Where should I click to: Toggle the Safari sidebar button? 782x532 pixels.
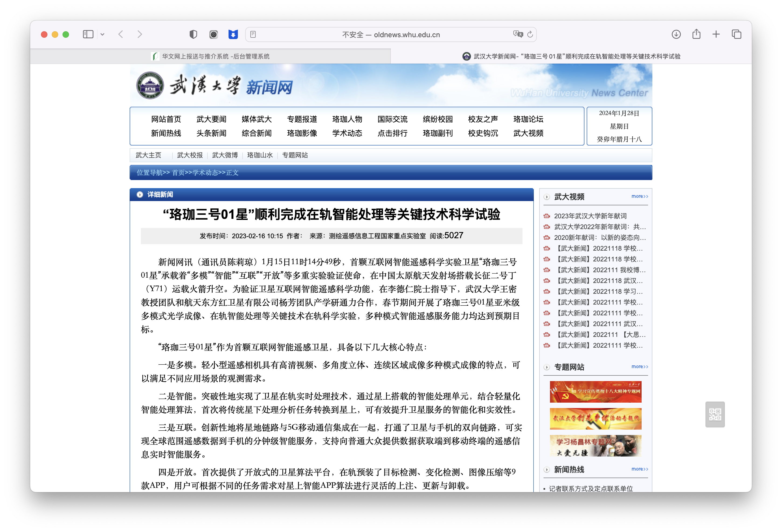coord(88,34)
